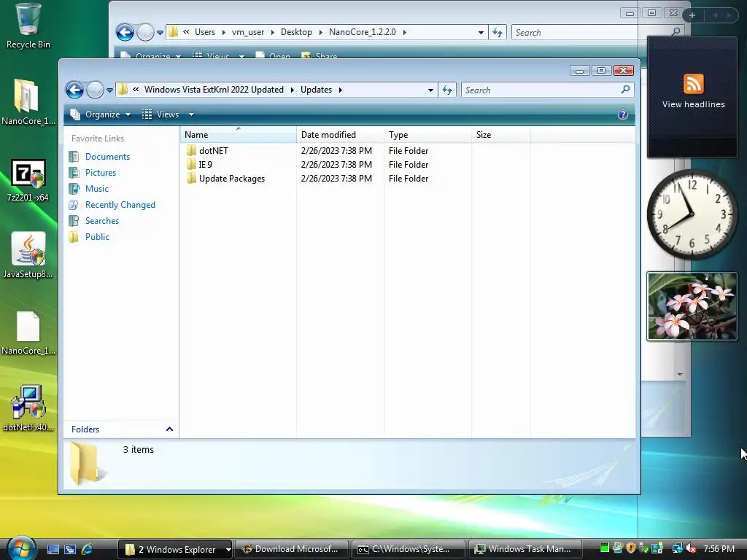Open the 2 Windows Explorer taskbar group
This screenshot has width=747, height=560.
click(175, 549)
